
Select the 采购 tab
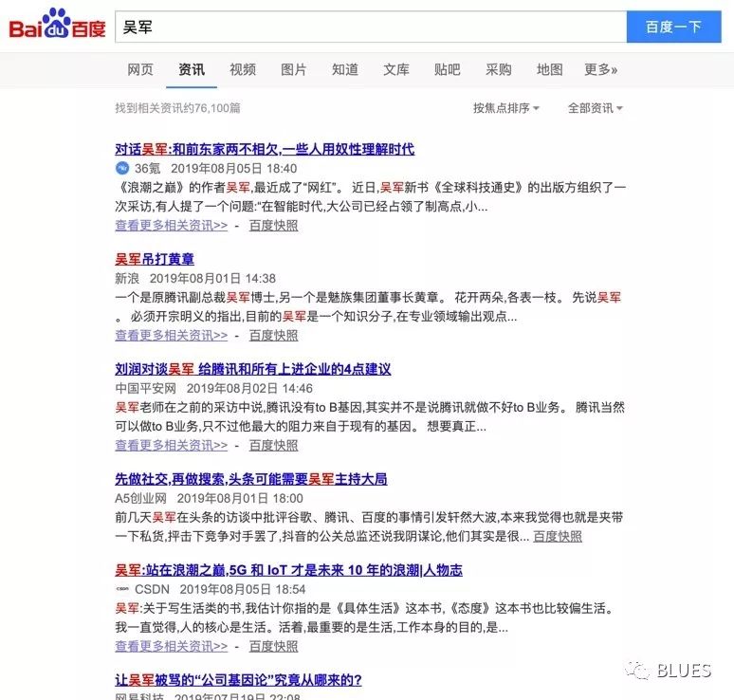(499, 70)
